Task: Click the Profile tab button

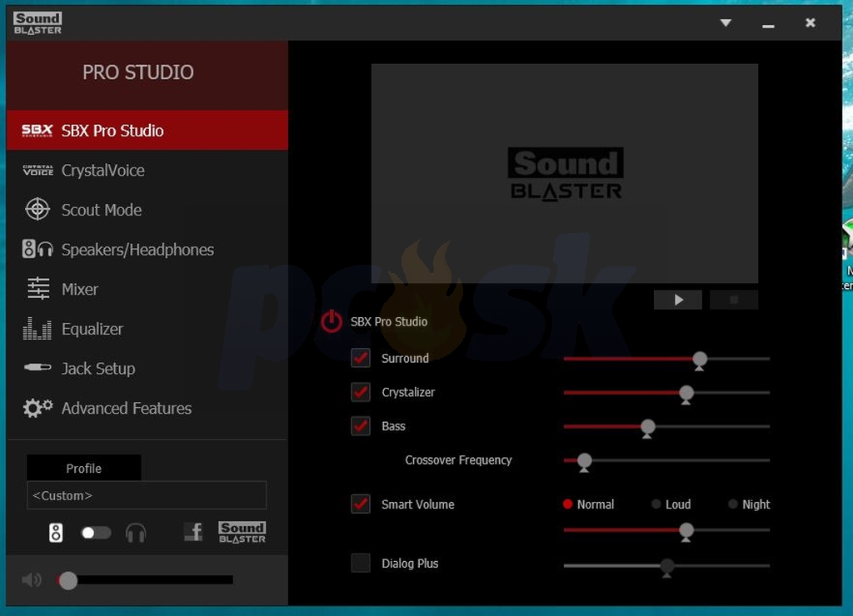Action: pos(84,468)
